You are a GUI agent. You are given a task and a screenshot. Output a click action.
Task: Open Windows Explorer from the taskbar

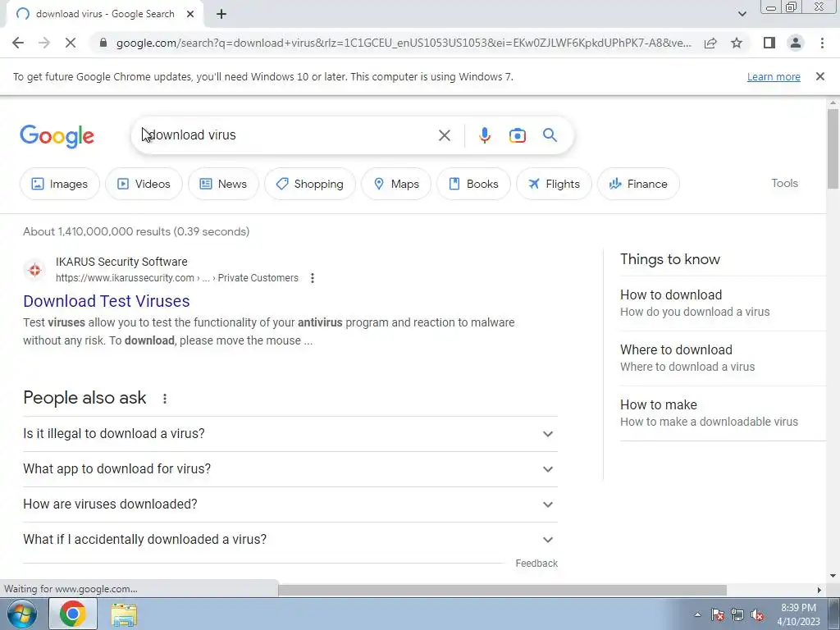tap(124, 614)
